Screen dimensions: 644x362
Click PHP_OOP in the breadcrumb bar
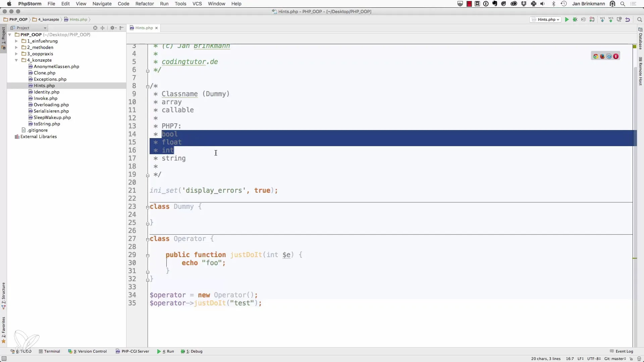point(16,19)
